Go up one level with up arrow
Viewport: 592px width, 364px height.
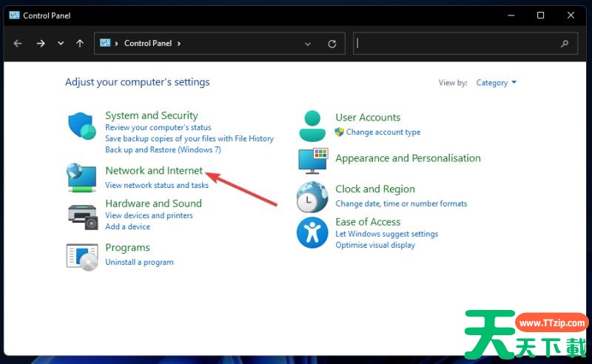(x=80, y=44)
